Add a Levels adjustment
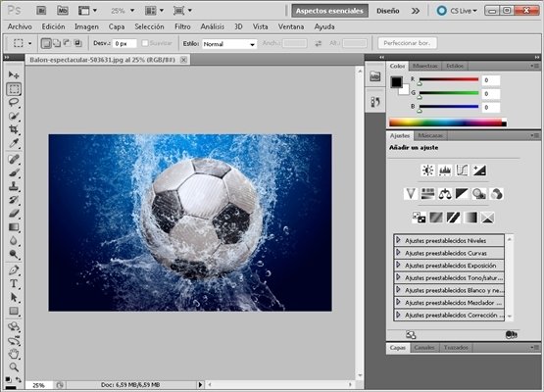The width and height of the screenshot is (544, 392). point(445,171)
